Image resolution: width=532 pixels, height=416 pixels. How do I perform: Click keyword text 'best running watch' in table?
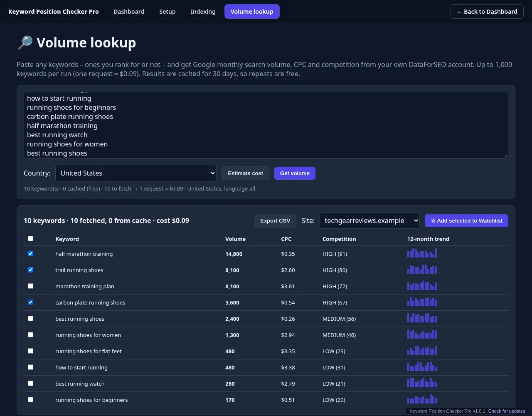[x=80, y=384]
